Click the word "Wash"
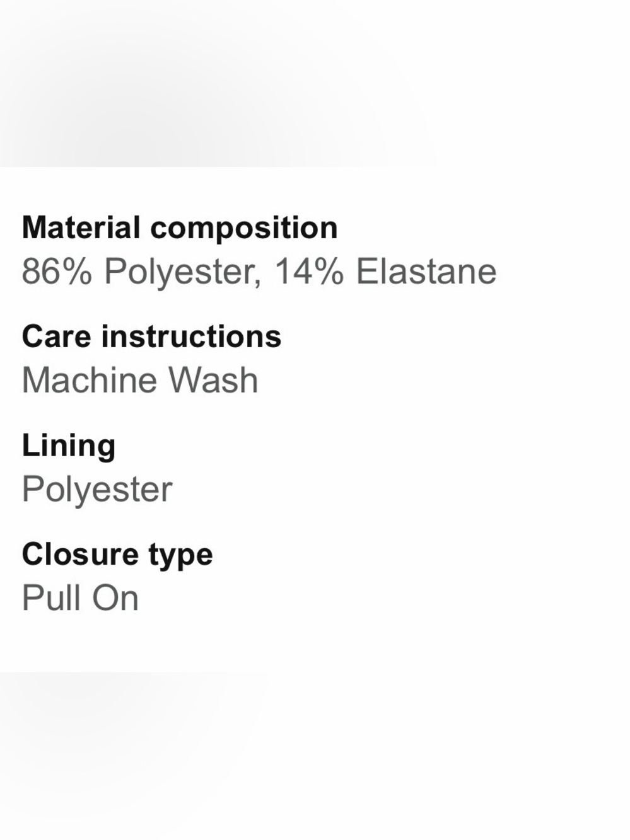Viewport: 630px width, 840px height. tap(213, 381)
